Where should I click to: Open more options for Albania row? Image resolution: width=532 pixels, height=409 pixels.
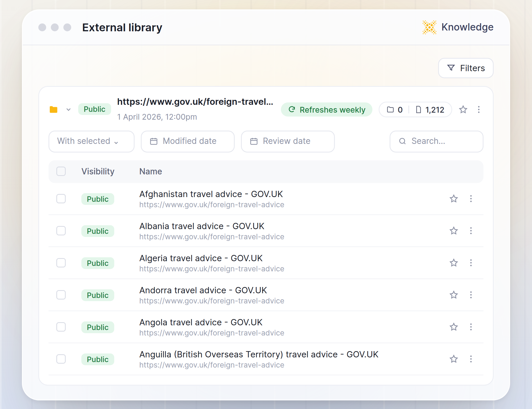tap(471, 231)
